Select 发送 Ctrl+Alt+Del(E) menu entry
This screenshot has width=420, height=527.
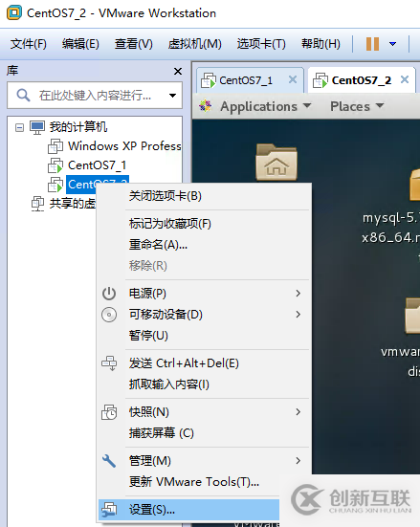point(204,363)
